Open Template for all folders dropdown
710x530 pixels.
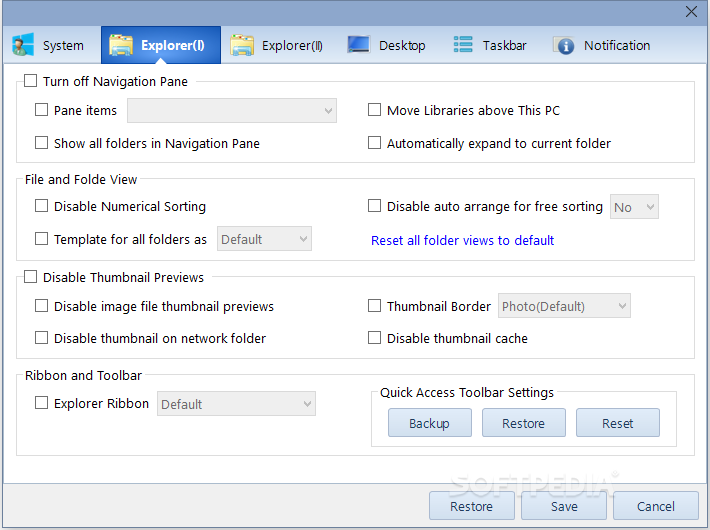tap(264, 239)
